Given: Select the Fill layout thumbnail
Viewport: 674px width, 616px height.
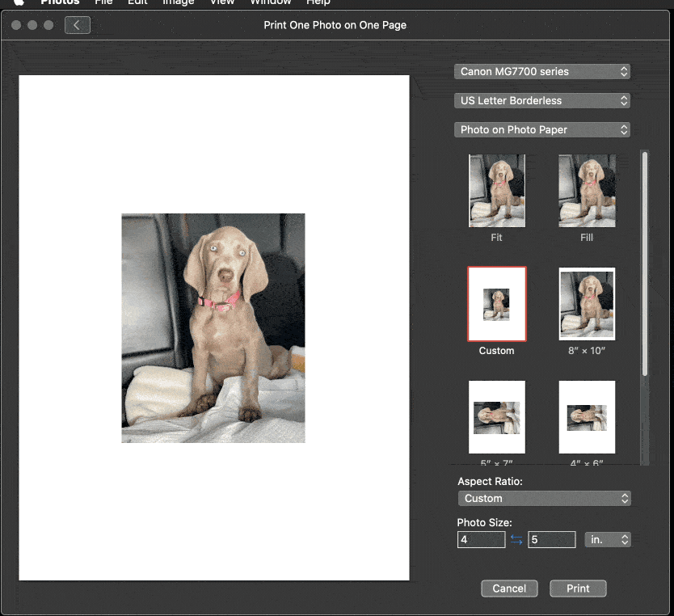Looking at the screenshot, I should [x=587, y=191].
